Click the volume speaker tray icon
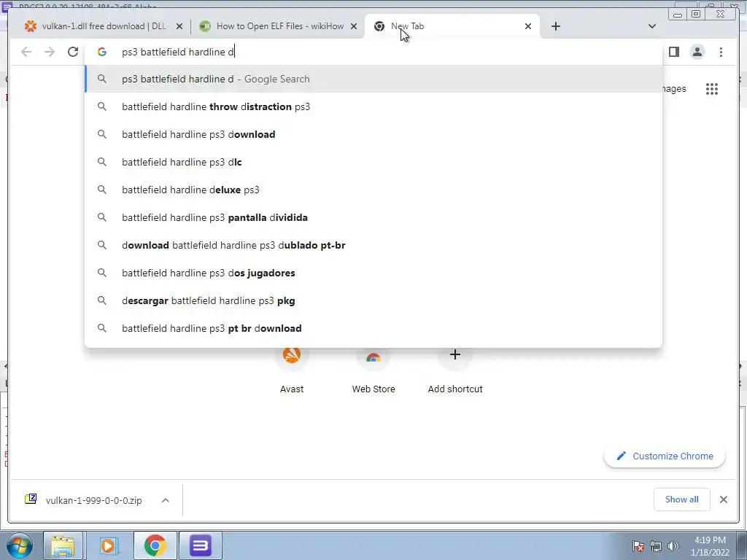 click(x=673, y=546)
